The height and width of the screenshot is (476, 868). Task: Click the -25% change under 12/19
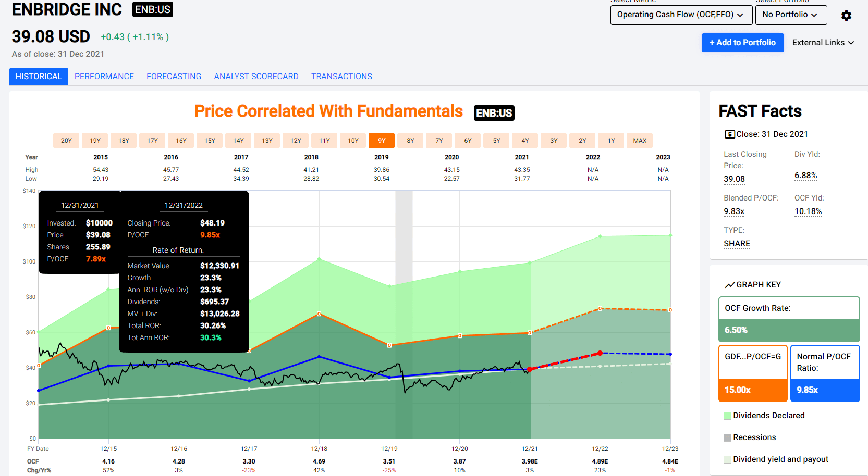[389, 470]
